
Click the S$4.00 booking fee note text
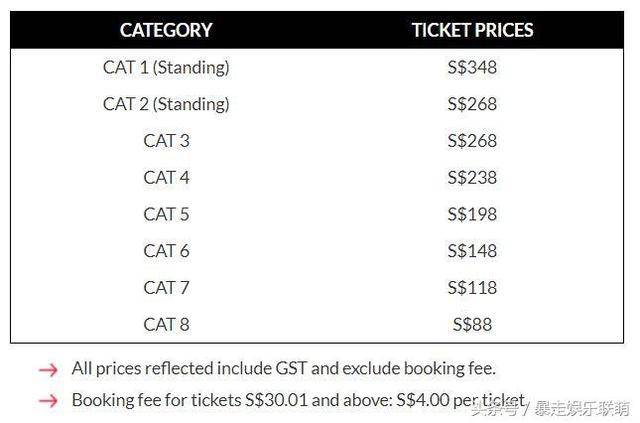[298, 400]
